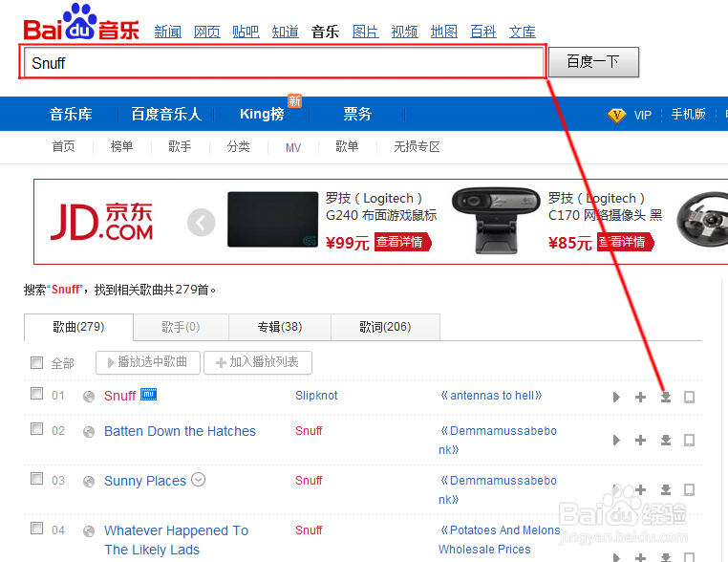
Task: Open the King榜 menu item
Action: (x=262, y=114)
